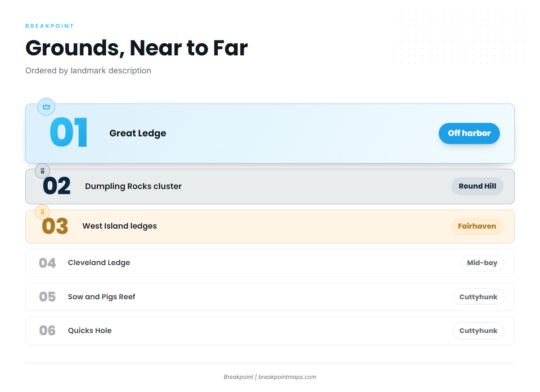Click the "06" rank number
The width and height of the screenshot is (540, 392).
47,331
